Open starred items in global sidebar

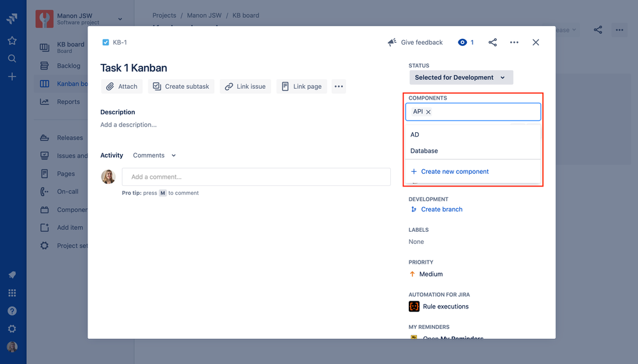click(x=12, y=40)
